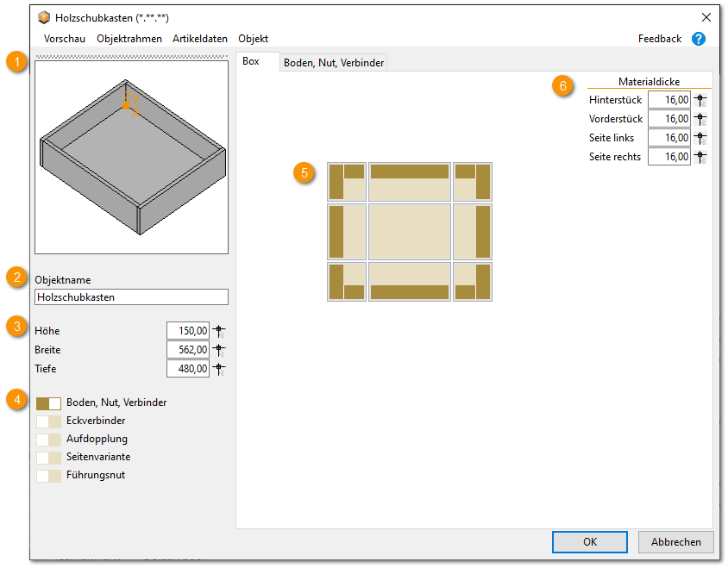Click the Objektname text field
The width and height of the screenshot is (728, 568).
click(x=131, y=297)
